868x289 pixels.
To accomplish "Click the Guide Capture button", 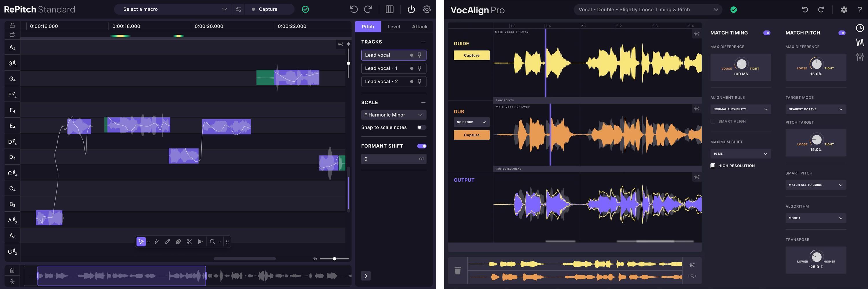I will pos(471,55).
